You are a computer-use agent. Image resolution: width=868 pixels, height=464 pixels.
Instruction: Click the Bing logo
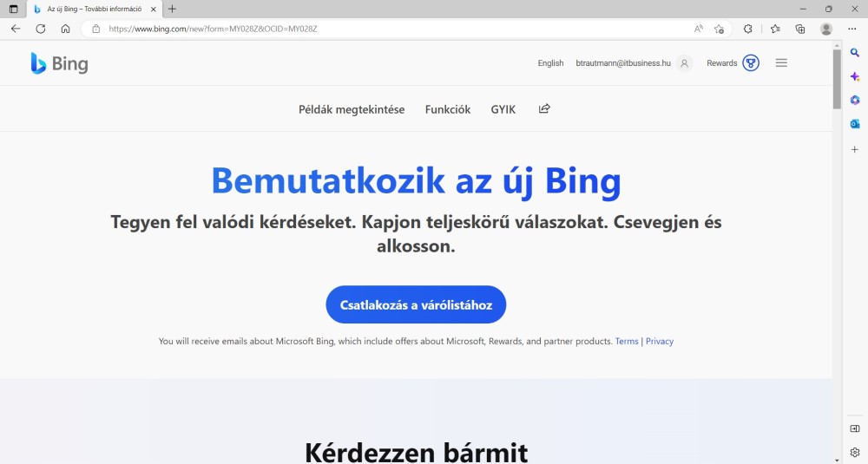click(x=59, y=63)
